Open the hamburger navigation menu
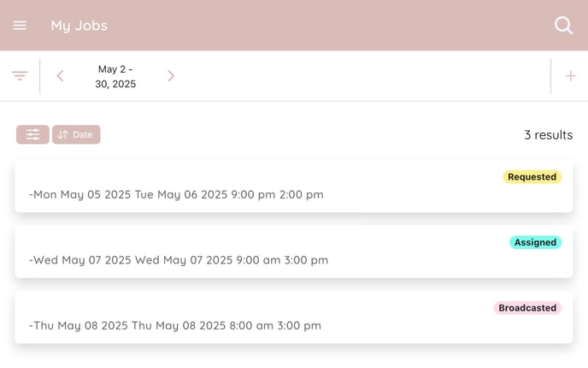 point(20,26)
